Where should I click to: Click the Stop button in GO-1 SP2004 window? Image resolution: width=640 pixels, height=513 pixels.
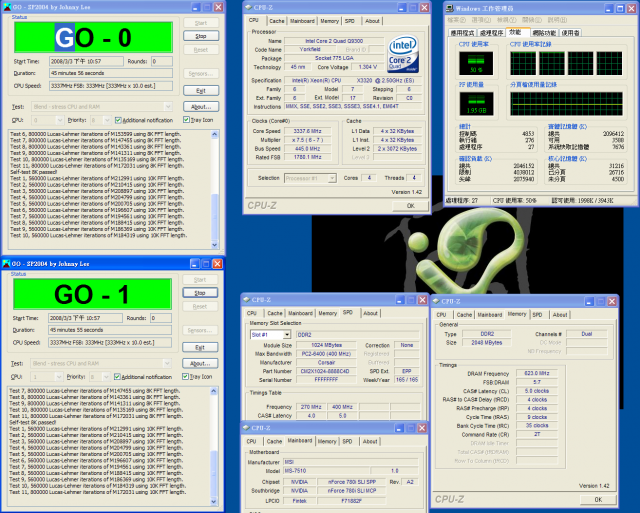click(x=200, y=293)
